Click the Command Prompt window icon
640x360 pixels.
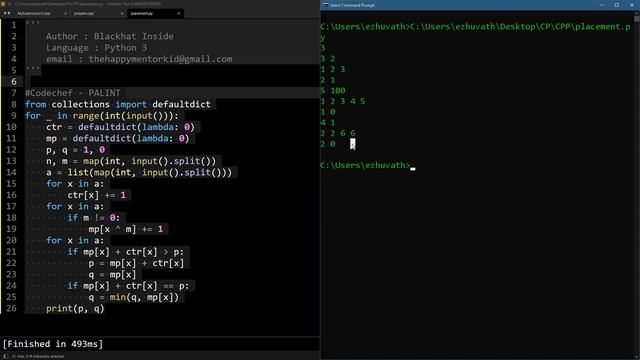[x=325, y=5]
